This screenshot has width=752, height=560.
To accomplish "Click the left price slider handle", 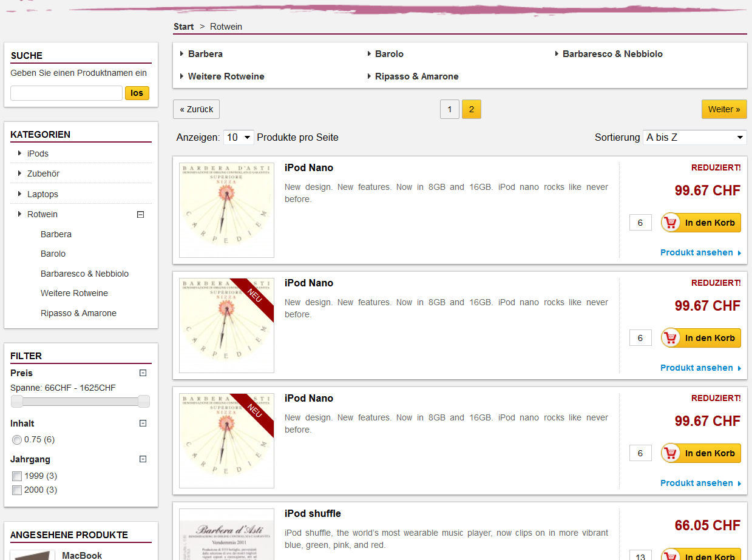I will (17, 401).
